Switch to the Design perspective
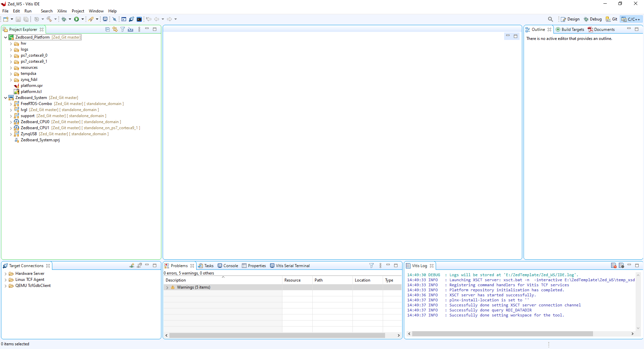The image size is (644, 349). (570, 19)
